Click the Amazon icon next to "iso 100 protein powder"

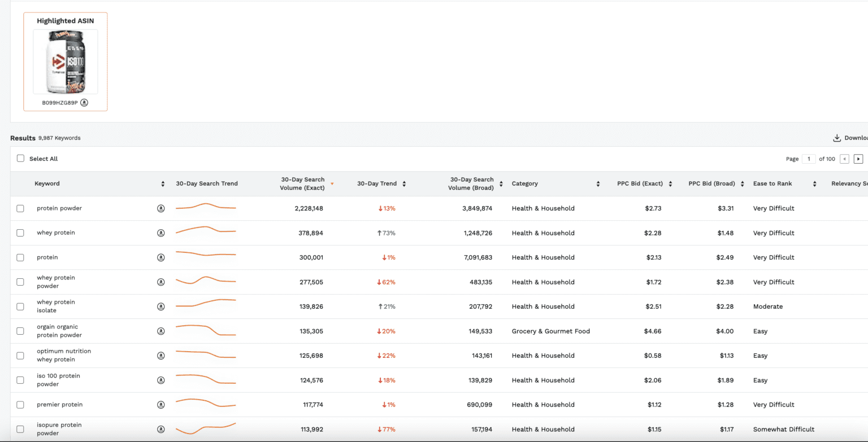tap(161, 380)
